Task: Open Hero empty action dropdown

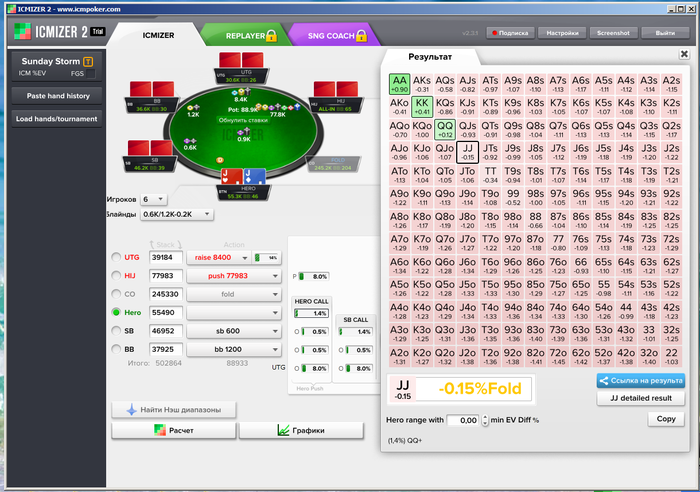Action: 233,313
